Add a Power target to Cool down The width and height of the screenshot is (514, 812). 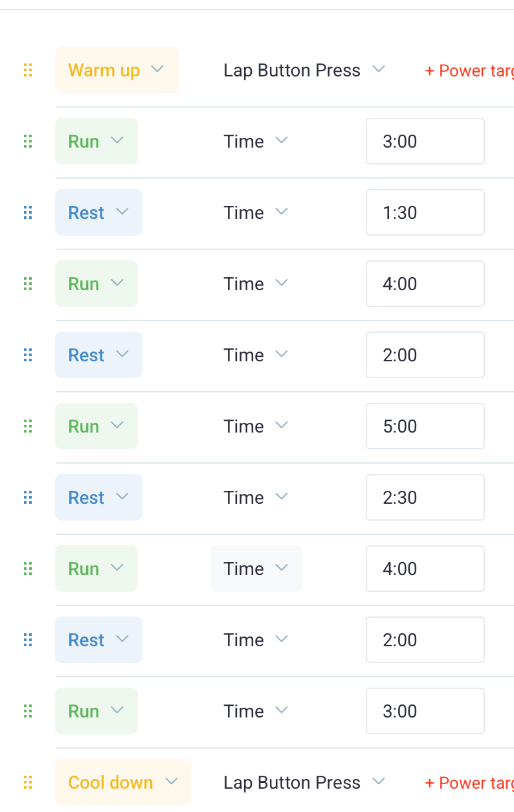(469, 782)
